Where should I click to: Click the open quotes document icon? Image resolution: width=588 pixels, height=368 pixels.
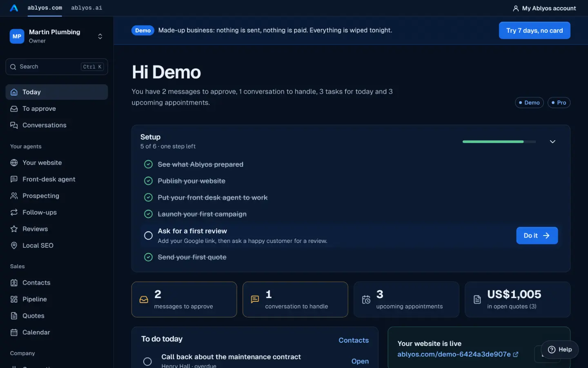click(x=477, y=300)
